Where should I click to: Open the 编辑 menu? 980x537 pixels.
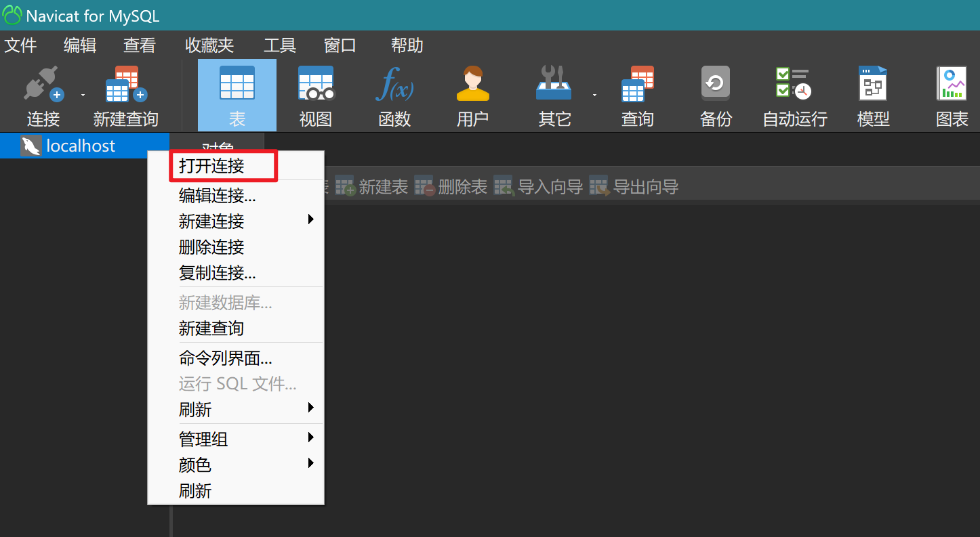point(80,45)
